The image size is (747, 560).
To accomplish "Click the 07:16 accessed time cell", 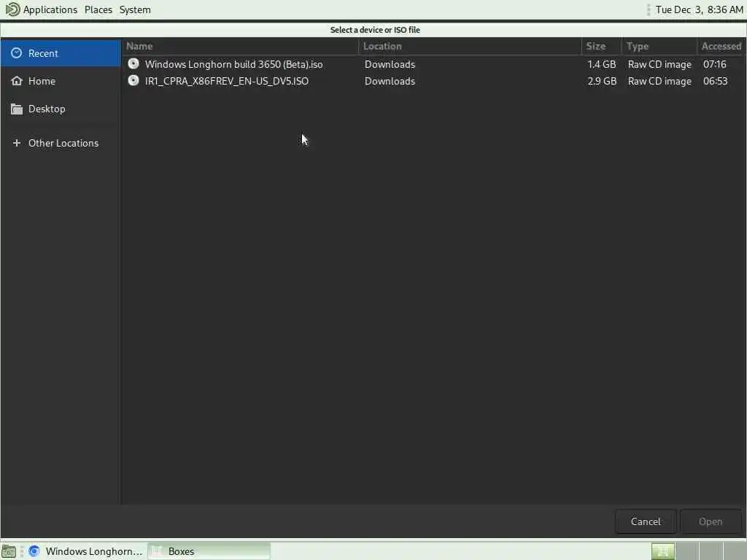I will tap(715, 64).
